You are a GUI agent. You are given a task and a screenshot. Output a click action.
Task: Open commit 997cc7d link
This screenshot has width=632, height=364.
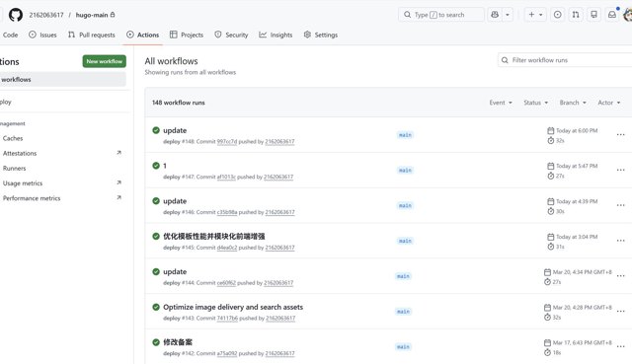click(227, 142)
